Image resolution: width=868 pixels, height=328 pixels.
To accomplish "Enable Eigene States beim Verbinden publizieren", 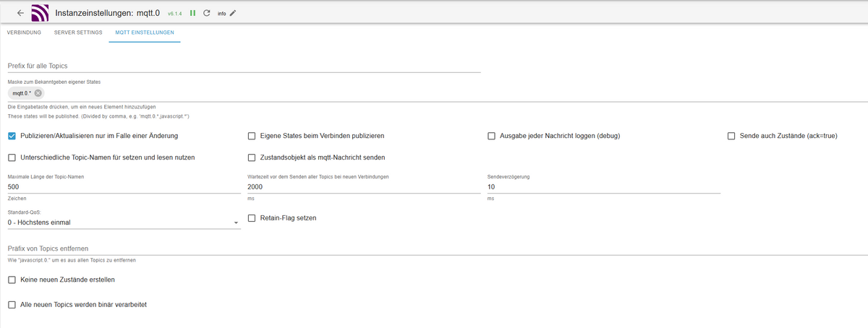I will tap(252, 136).
